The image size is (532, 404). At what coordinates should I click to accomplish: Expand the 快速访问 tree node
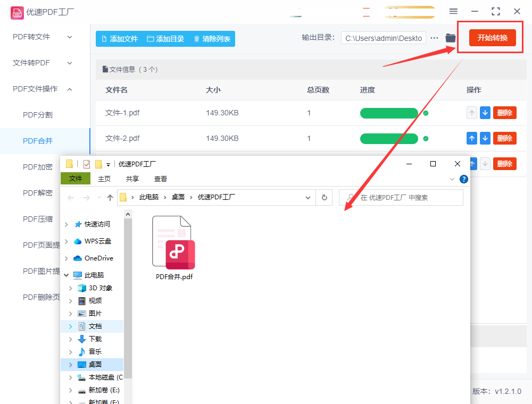point(66,224)
